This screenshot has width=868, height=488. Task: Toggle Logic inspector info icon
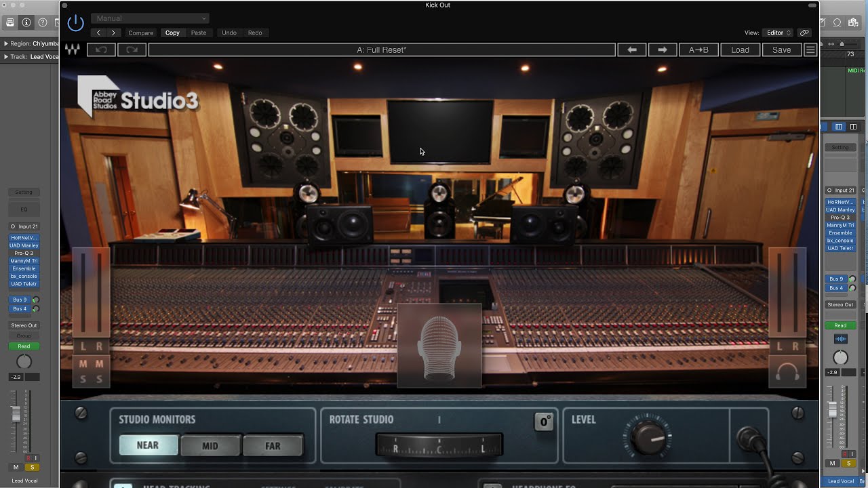click(x=26, y=22)
